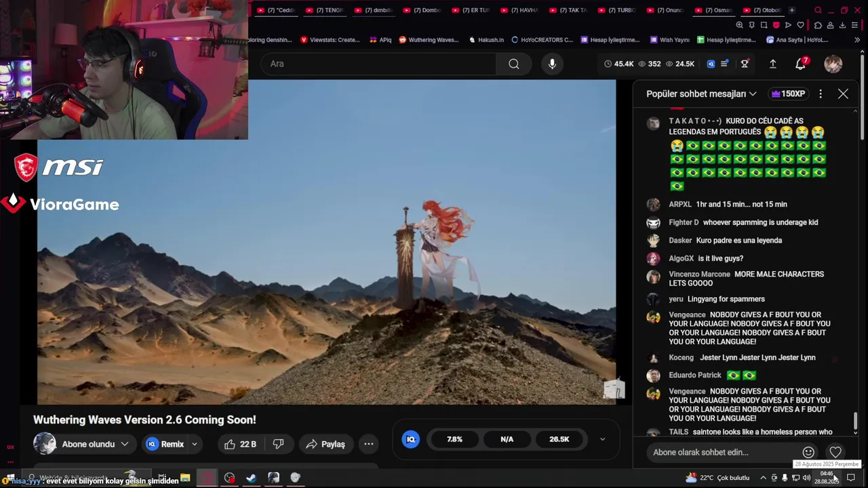Open the Viewstats: Create... bookmark
Viewport: 868px width, 488px height.
(330, 40)
